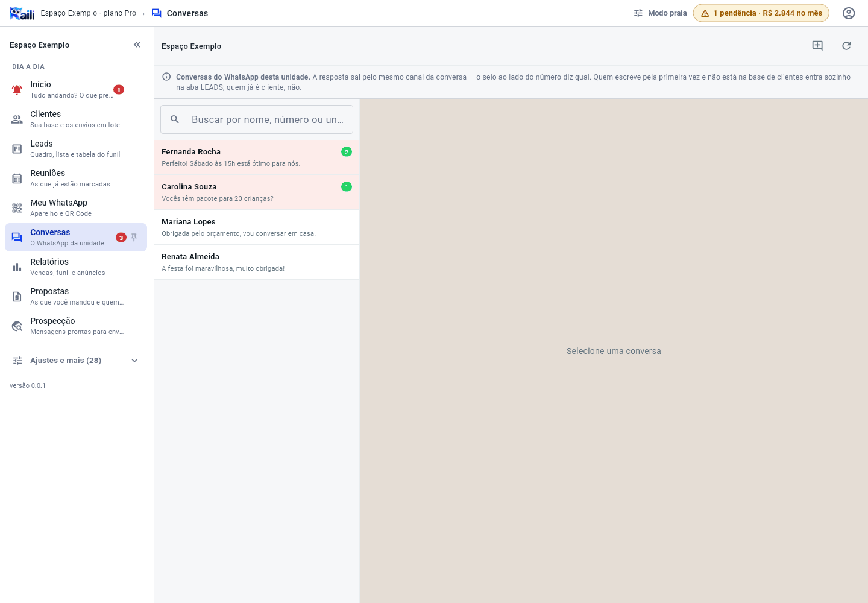Click the Meu WhatsApp QR code icon

(x=17, y=208)
